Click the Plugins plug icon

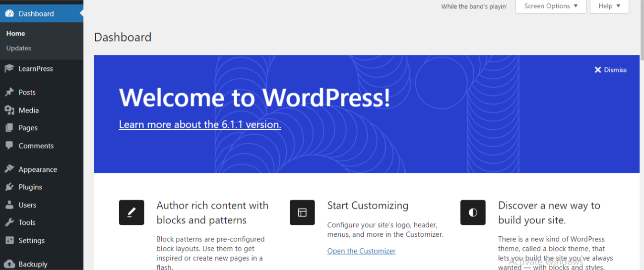pos(9,187)
